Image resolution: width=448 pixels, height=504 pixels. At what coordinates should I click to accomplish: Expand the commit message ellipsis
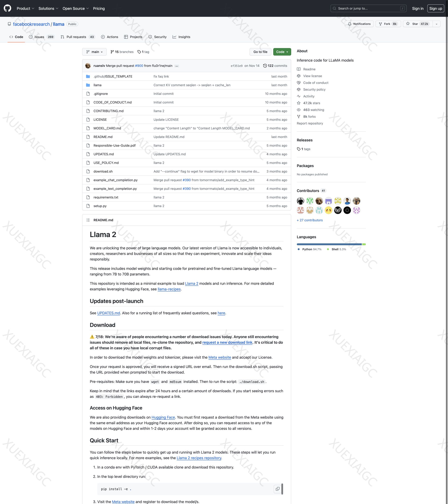tap(177, 66)
